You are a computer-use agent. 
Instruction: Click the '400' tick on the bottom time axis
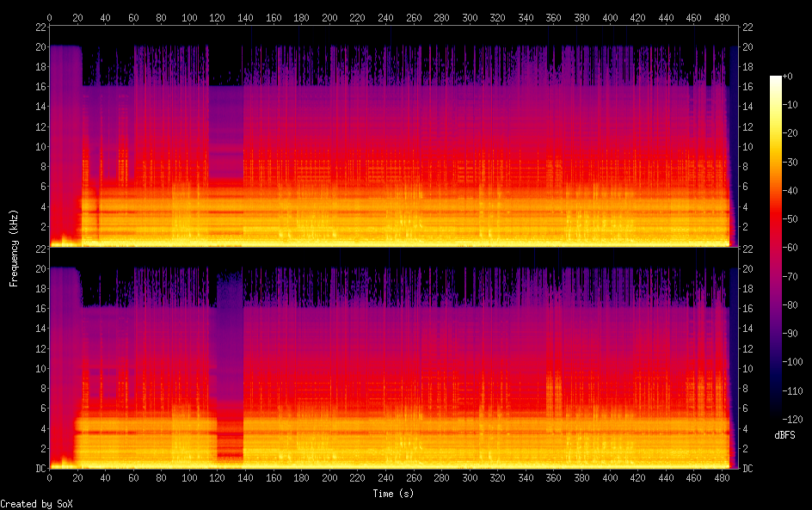(610, 478)
